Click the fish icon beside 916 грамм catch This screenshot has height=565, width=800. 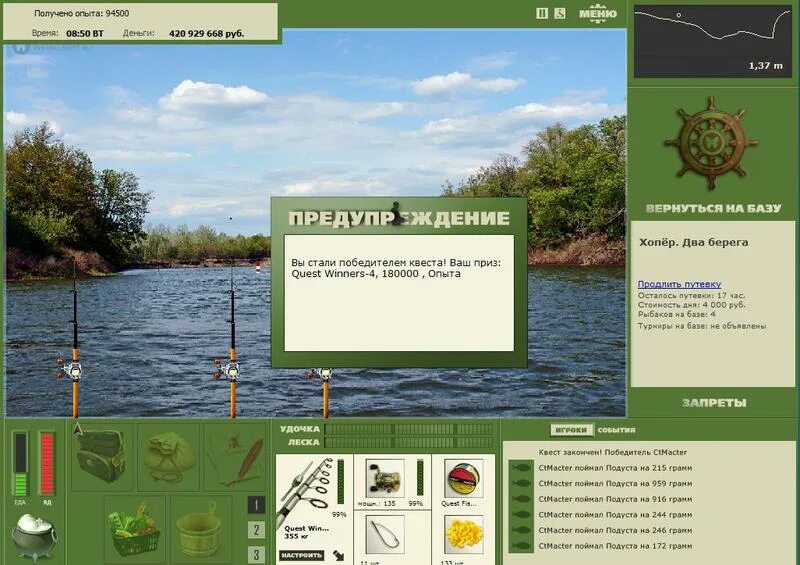(x=521, y=499)
